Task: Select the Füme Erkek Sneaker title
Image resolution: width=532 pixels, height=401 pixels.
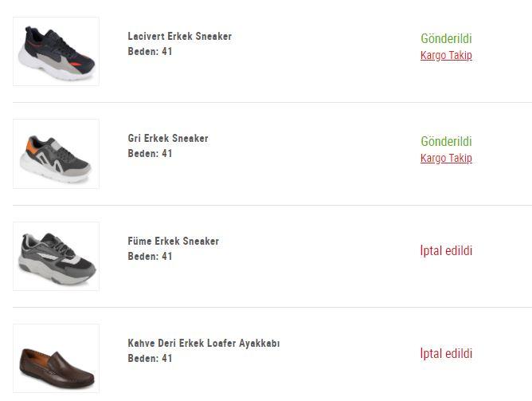Action: [x=174, y=241]
